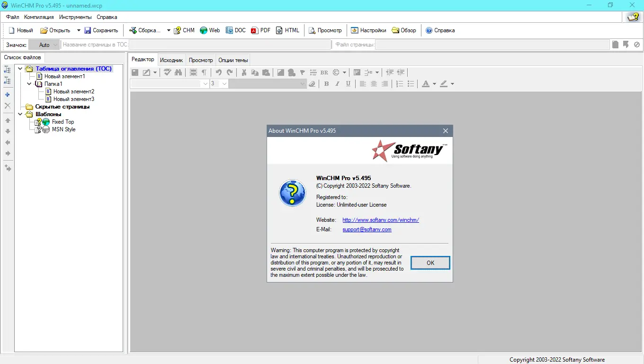Click the eraser clear formatting icon
Viewport: 644px width, 364px height.
[x=312, y=84]
